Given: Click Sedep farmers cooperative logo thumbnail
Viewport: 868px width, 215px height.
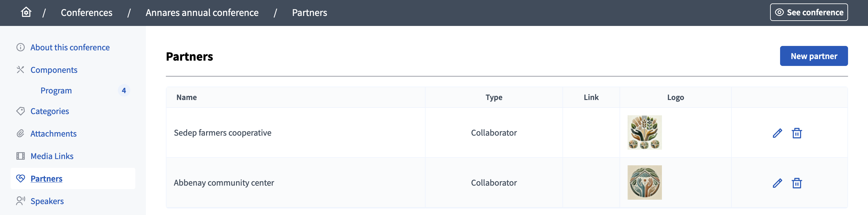Looking at the screenshot, I should tap(644, 132).
